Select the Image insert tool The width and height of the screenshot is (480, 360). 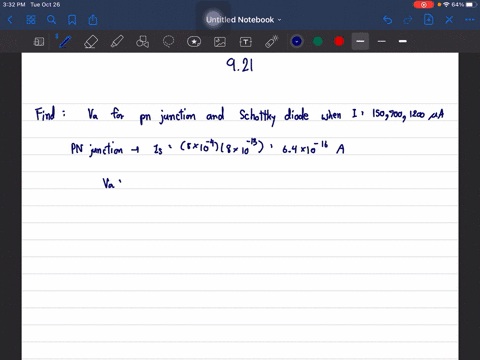point(220,42)
